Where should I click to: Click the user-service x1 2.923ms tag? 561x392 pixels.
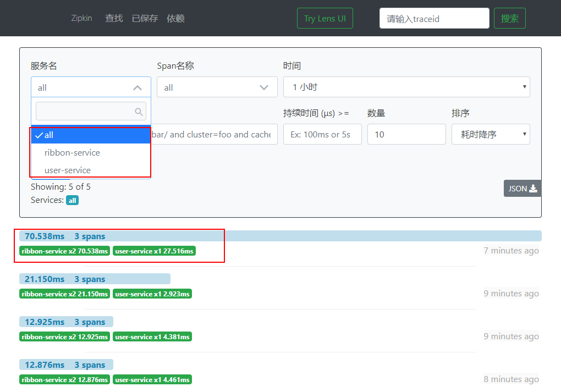(152, 294)
